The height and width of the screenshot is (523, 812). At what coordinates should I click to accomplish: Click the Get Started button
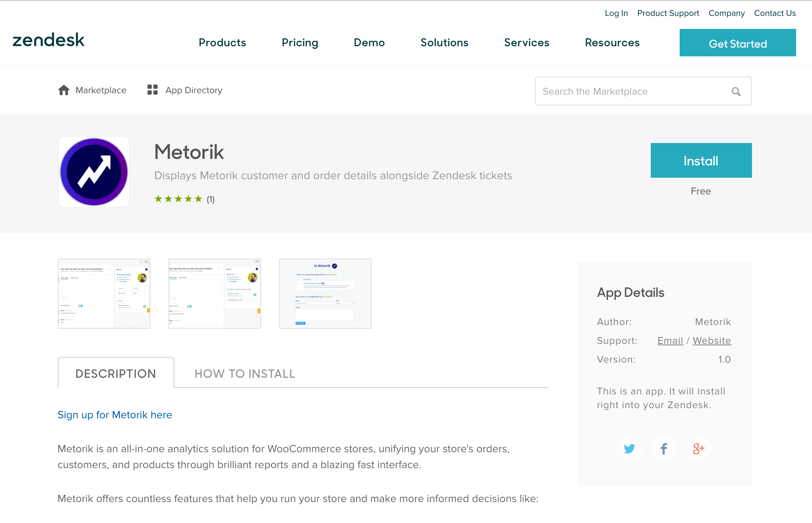[738, 43]
